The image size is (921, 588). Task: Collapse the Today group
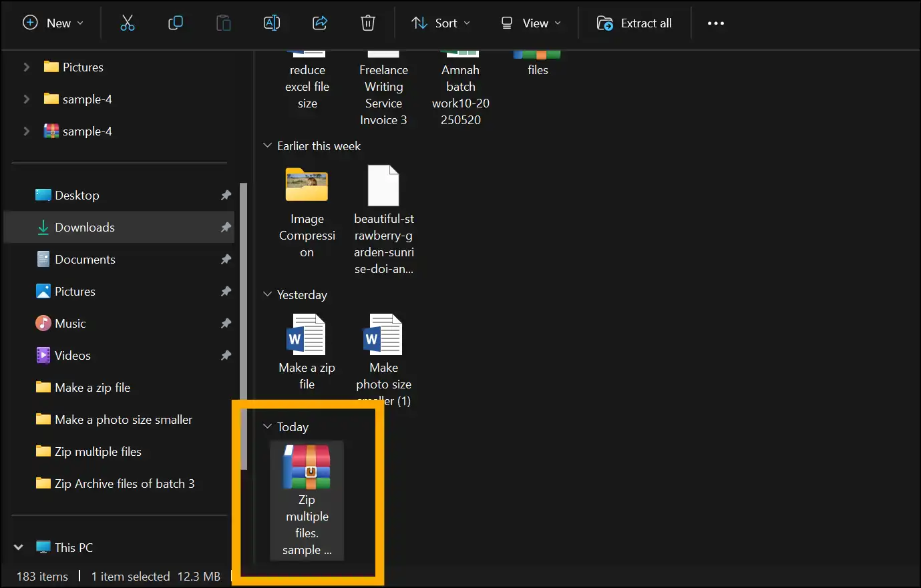pyautogui.click(x=267, y=426)
